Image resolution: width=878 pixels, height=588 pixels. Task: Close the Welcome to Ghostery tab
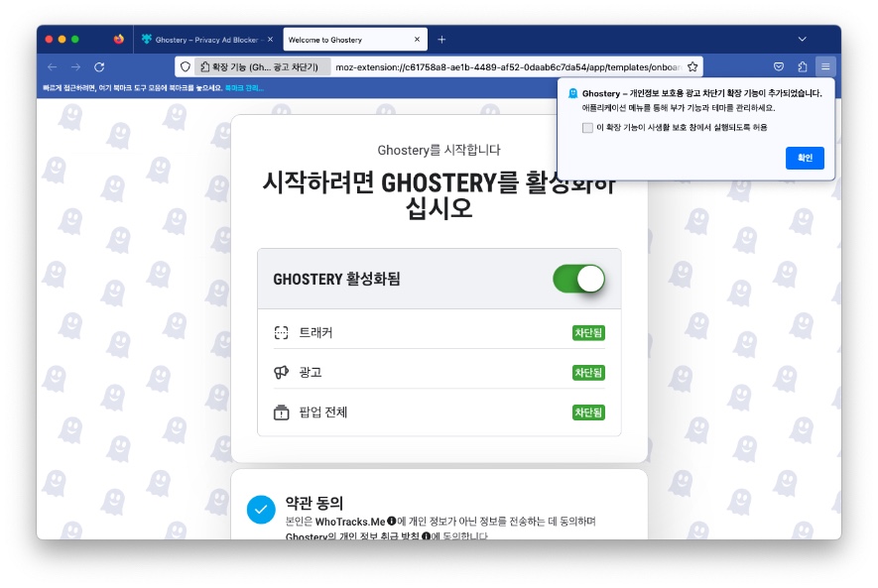[417, 40]
